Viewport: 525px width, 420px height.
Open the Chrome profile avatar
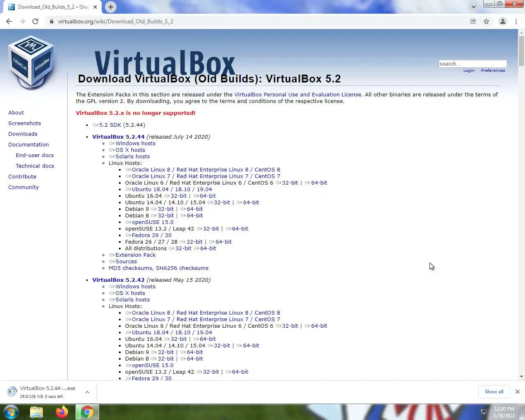coord(502,21)
